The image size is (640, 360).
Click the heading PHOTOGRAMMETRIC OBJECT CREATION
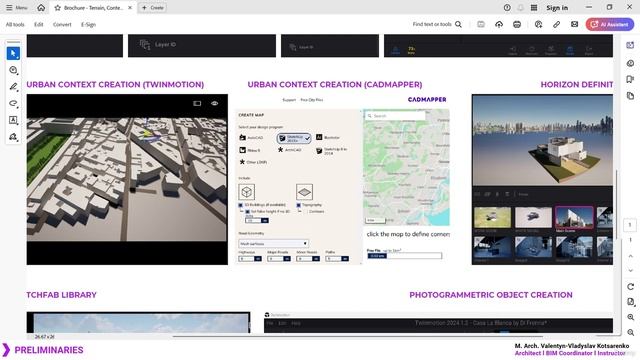coord(491,295)
